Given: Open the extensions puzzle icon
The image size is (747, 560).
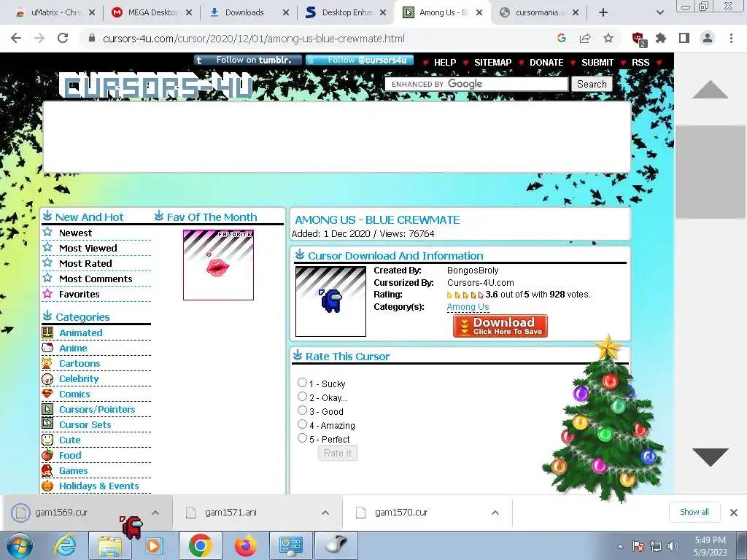Looking at the screenshot, I should coord(661,38).
